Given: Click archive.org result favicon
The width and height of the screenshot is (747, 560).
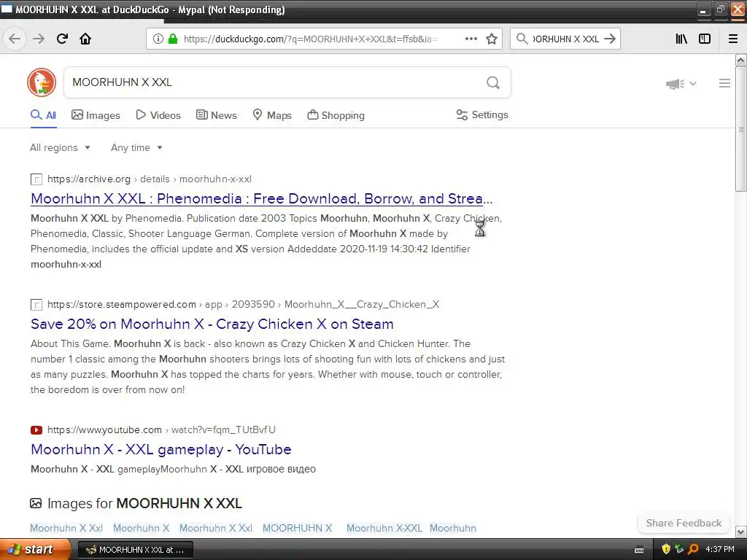Looking at the screenshot, I should click(x=36, y=179).
